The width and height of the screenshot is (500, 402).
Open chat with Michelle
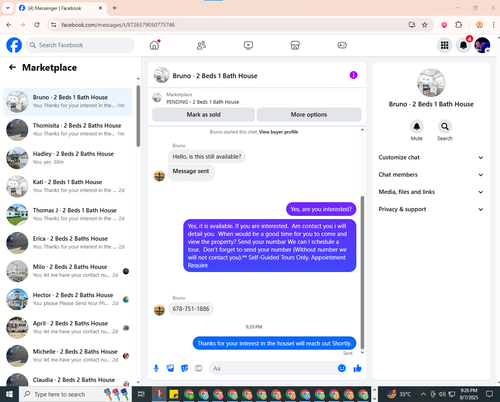[68, 356]
